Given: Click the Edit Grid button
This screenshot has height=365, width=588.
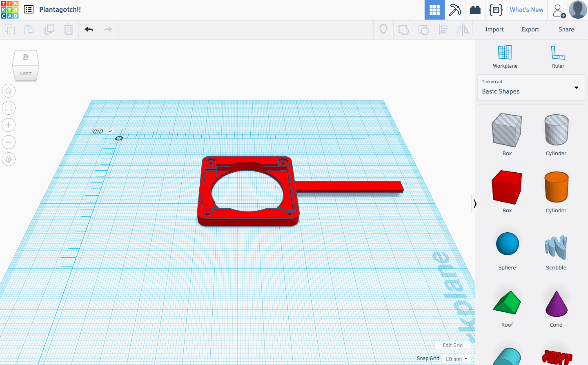Looking at the screenshot, I should tap(453, 345).
